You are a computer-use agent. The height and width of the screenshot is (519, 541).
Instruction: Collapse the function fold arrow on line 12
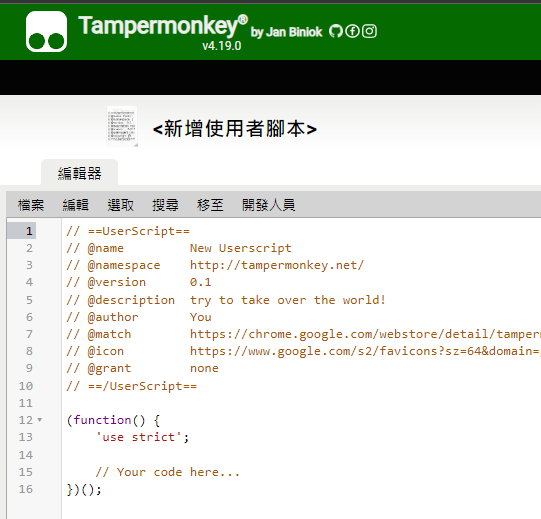click(x=40, y=420)
